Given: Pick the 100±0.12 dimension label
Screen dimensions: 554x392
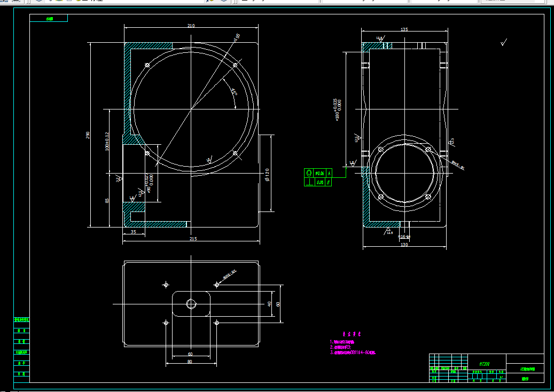Looking at the screenshot, I should (x=107, y=142).
